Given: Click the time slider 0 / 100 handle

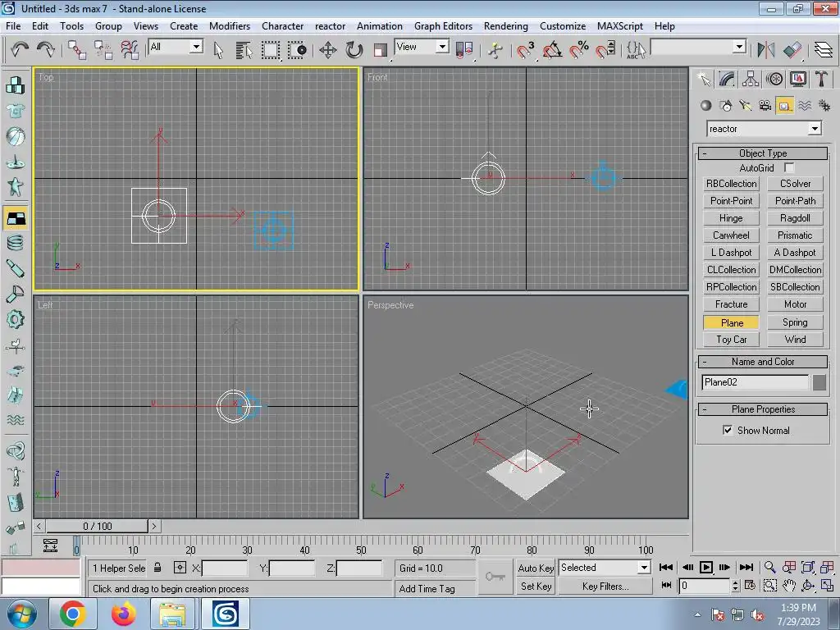Looking at the screenshot, I should (97, 526).
